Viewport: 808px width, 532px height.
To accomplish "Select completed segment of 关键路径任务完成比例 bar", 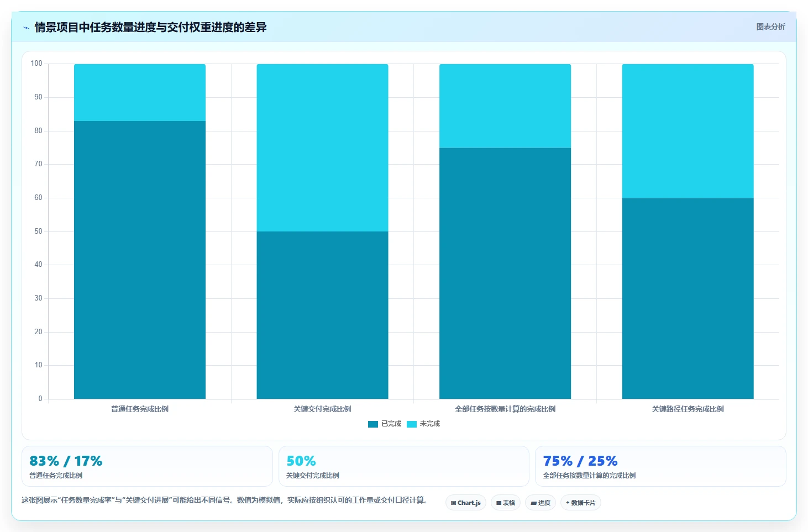I will tap(688, 298).
